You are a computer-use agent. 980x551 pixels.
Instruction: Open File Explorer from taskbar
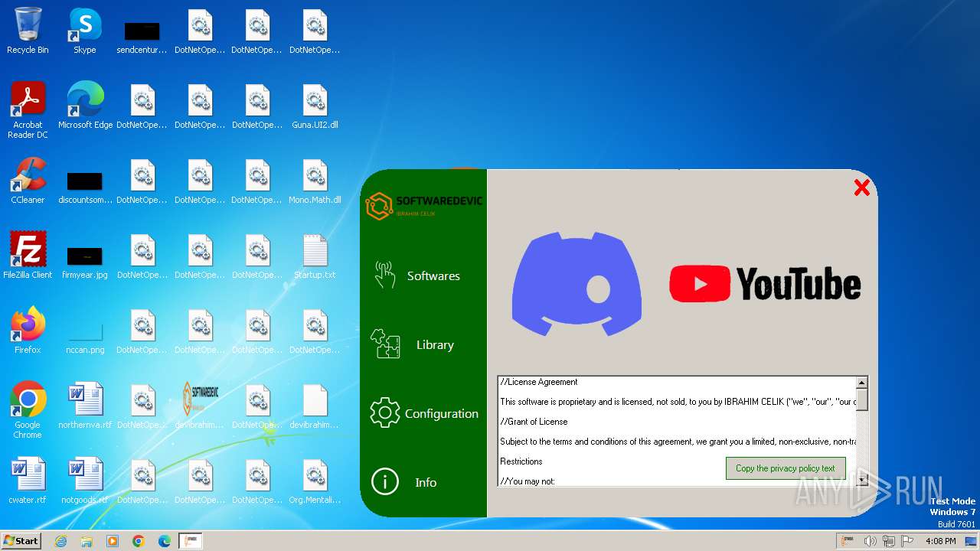(x=87, y=541)
